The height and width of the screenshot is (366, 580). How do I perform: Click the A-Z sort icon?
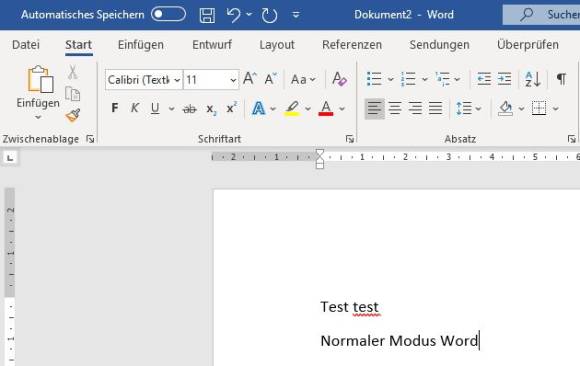click(x=533, y=79)
